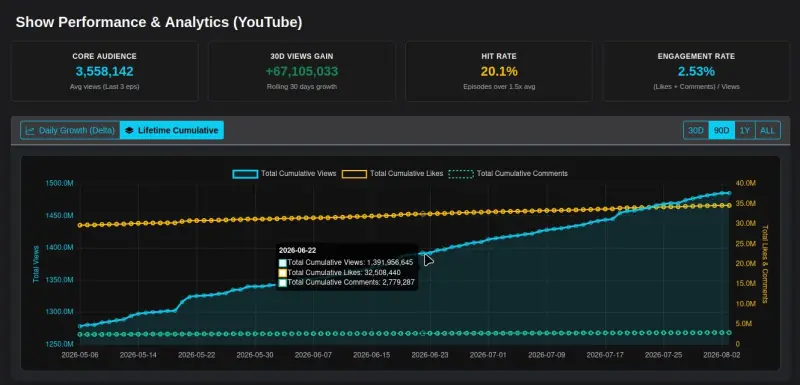Click the 30D VIEWS GAIN card title
The height and width of the screenshot is (385, 800).
[302, 56]
